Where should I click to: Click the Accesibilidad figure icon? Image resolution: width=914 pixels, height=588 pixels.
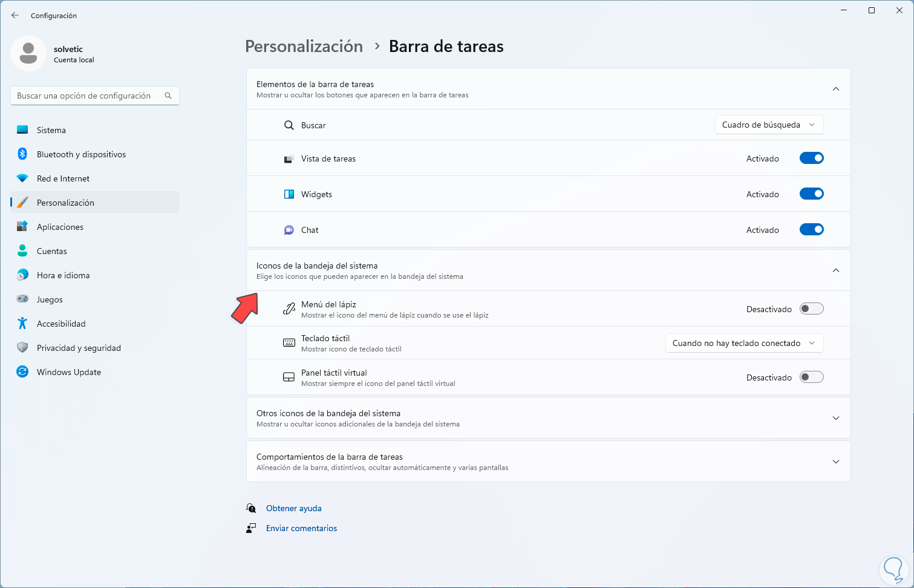[x=22, y=324]
